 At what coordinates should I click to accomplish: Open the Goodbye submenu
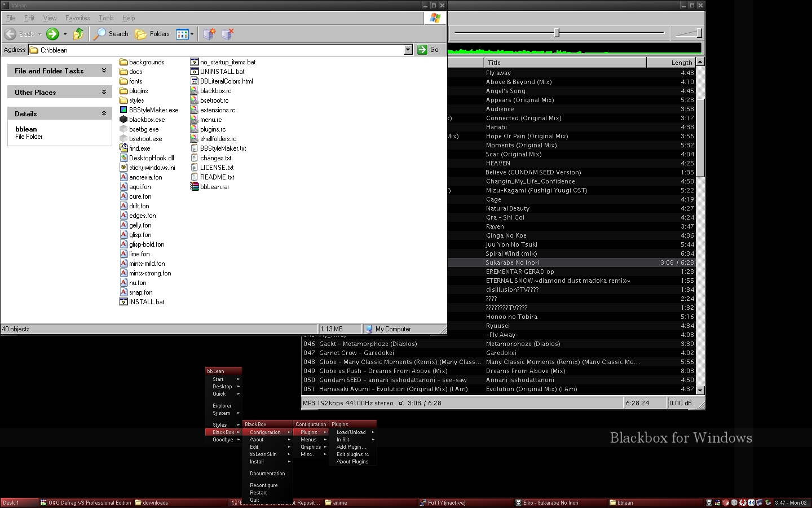(x=224, y=440)
